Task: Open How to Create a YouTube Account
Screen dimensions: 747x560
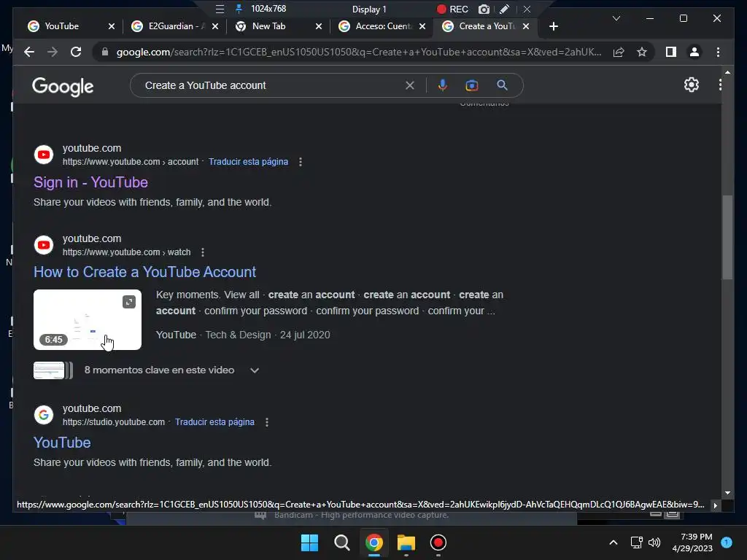Action: (145, 272)
